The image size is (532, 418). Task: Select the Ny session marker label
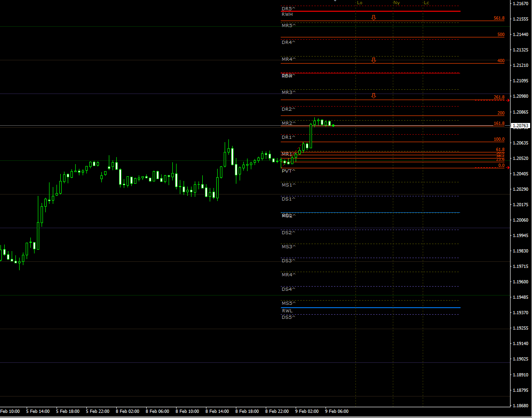(397, 3)
